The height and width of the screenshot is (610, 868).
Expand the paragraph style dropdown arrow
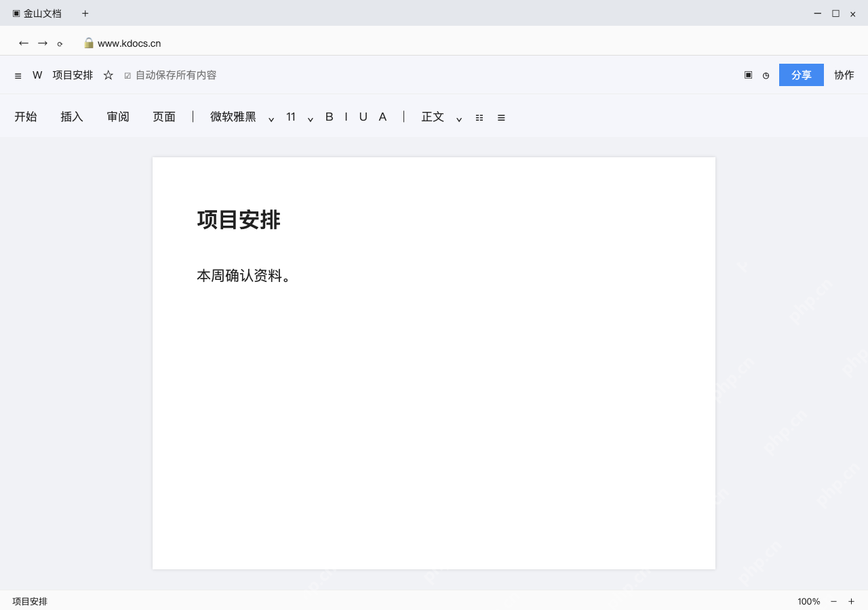point(459,119)
